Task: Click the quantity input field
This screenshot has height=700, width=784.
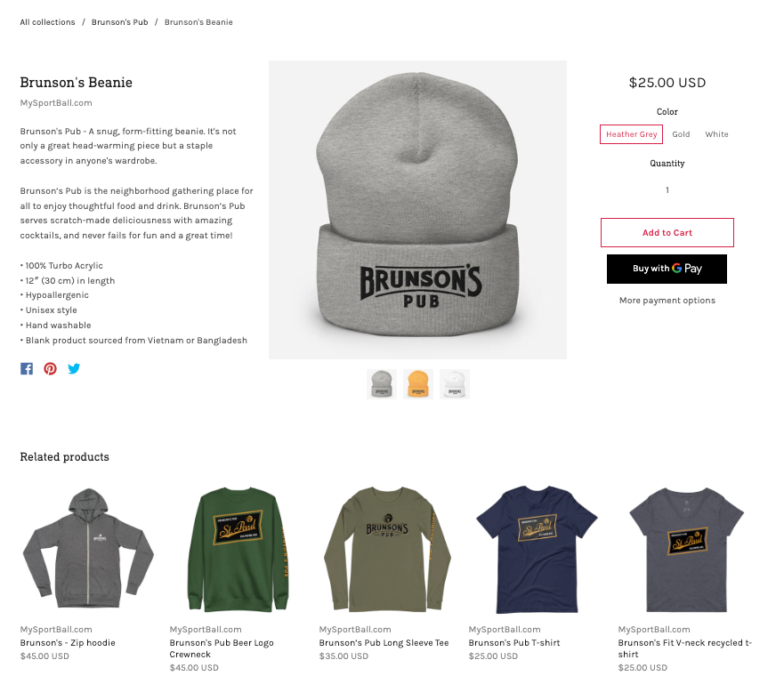Action: point(667,189)
